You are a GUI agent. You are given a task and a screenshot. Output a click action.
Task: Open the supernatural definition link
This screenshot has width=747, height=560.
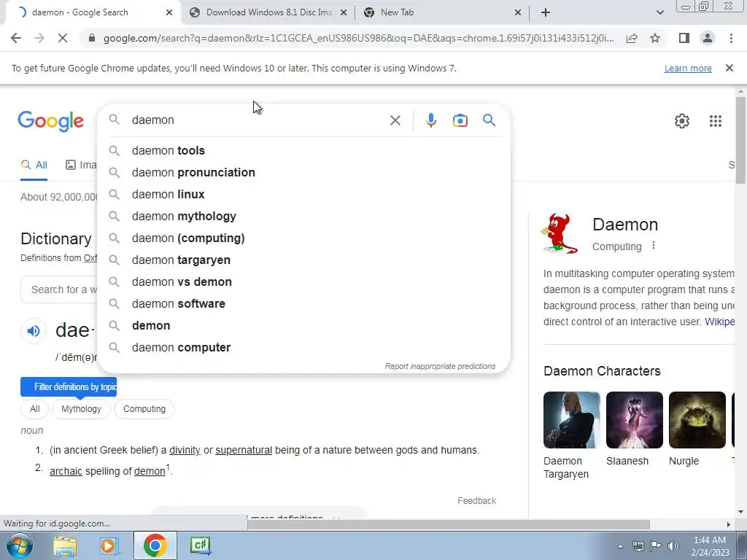[x=244, y=450]
